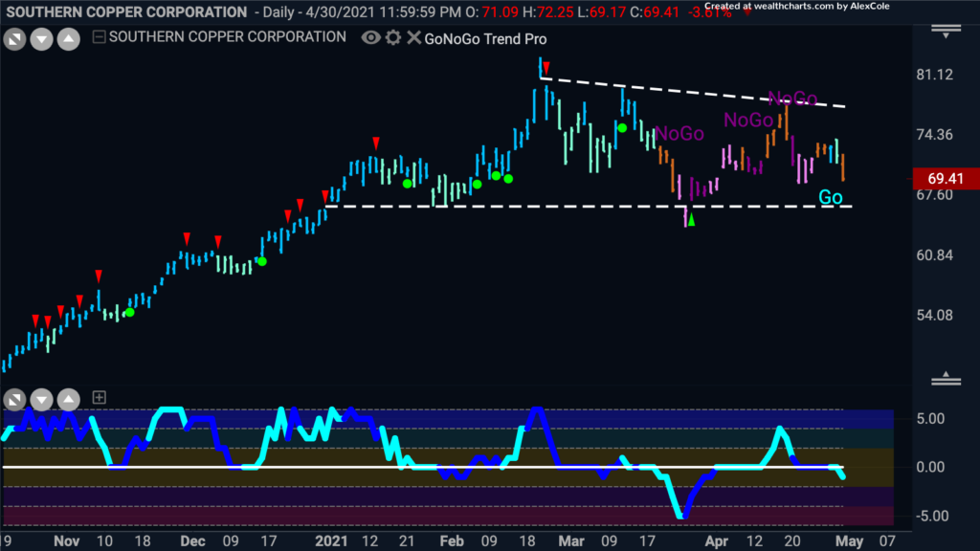Click the Mar date axis label
The height and width of the screenshot is (551, 980).
(x=571, y=541)
